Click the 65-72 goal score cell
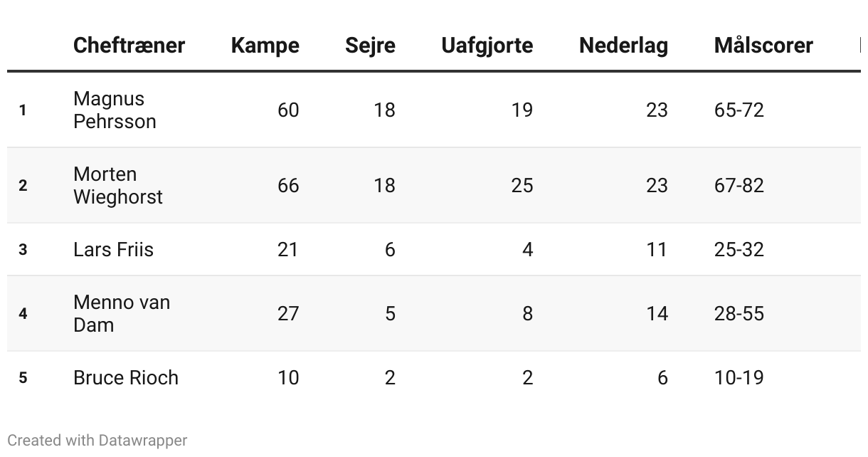 click(x=739, y=110)
